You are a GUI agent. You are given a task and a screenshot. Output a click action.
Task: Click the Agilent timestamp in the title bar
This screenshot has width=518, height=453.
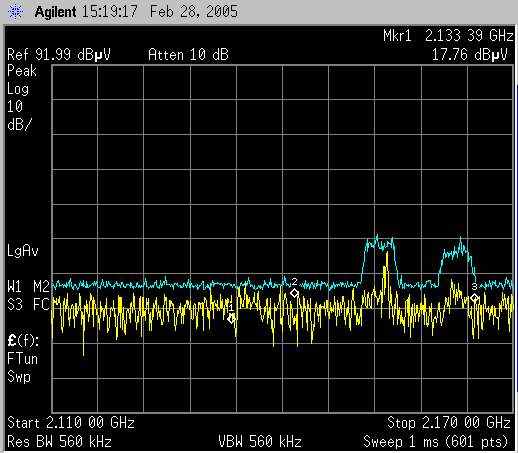point(136,12)
